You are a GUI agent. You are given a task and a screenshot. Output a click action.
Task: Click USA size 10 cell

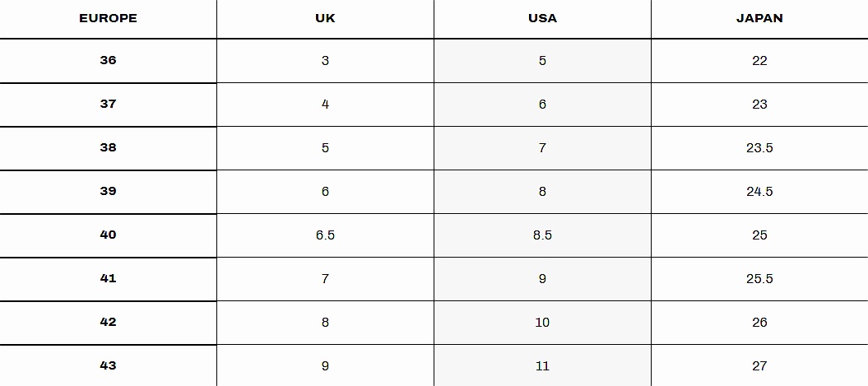[542, 323]
